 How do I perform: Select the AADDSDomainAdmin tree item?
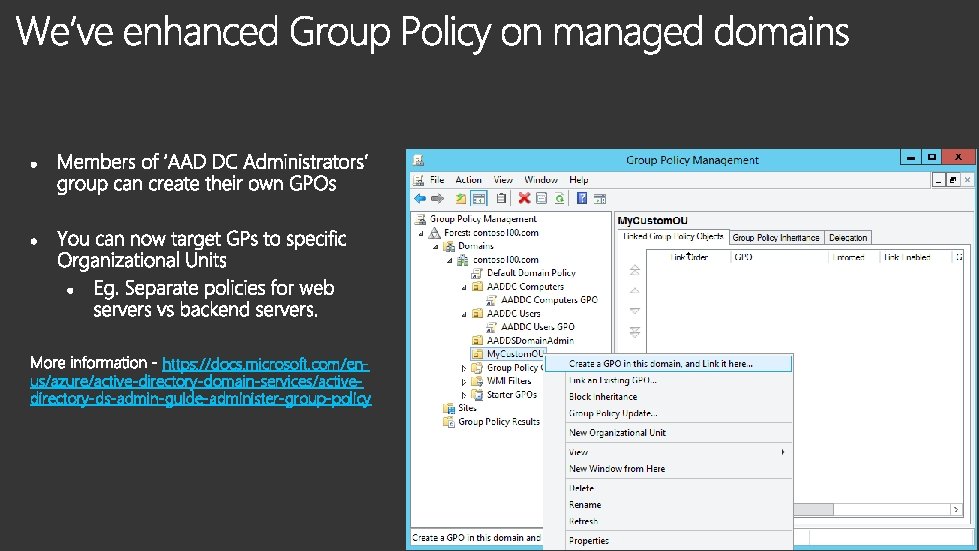(530, 341)
